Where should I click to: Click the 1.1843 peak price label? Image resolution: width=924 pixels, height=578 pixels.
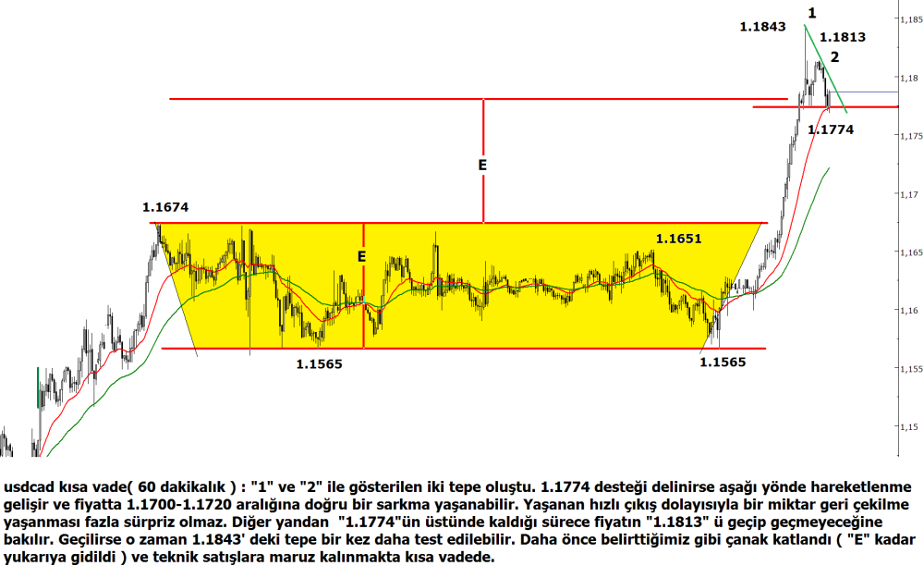(762, 27)
